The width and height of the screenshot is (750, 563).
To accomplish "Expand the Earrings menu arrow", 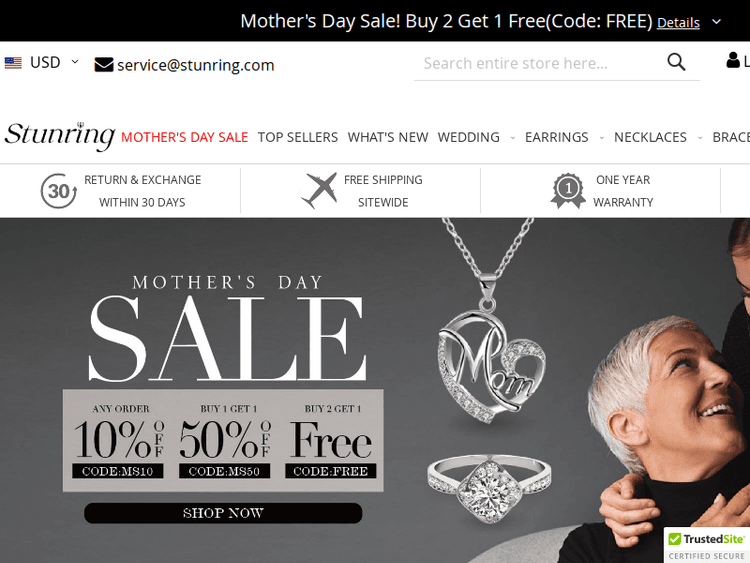I will (602, 138).
